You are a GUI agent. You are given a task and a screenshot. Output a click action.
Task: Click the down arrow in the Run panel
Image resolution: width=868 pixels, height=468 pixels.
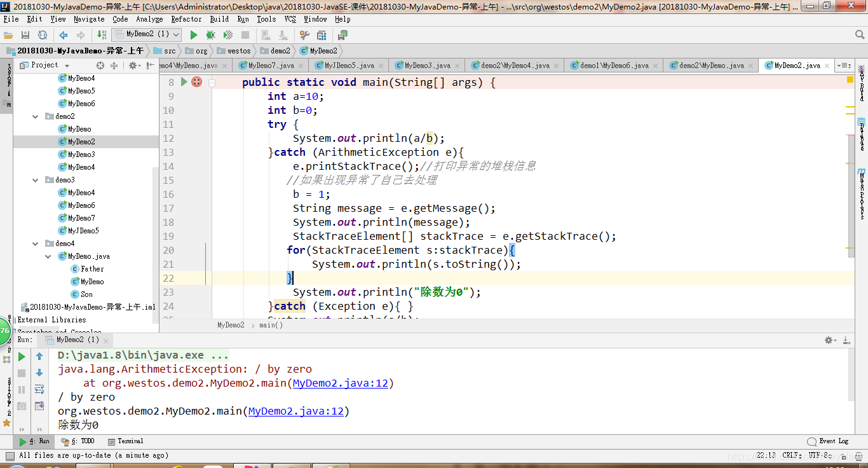click(39, 373)
